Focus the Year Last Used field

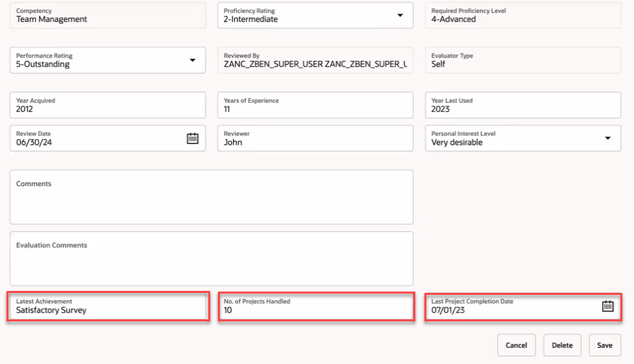tap(523, 105)
